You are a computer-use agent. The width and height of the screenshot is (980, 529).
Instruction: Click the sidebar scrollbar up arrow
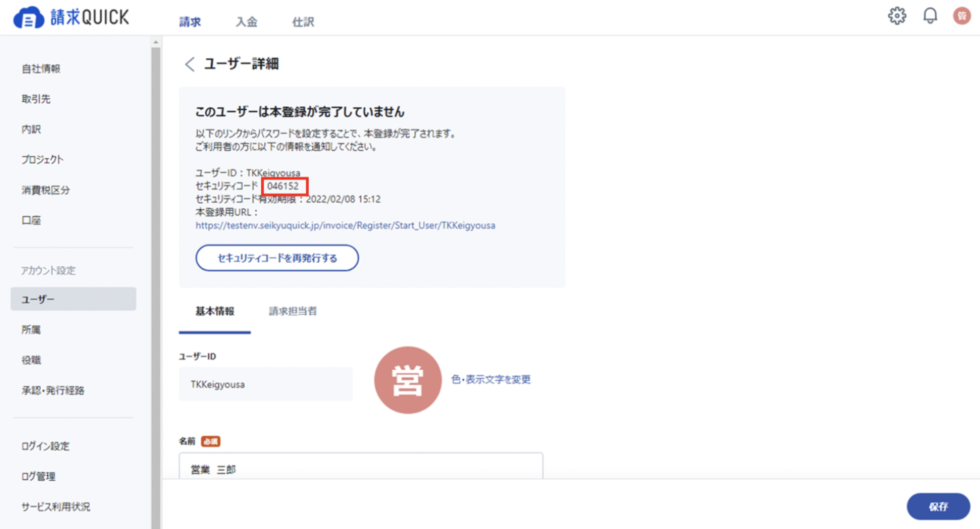pyautogui.click(x=156, y=42)
